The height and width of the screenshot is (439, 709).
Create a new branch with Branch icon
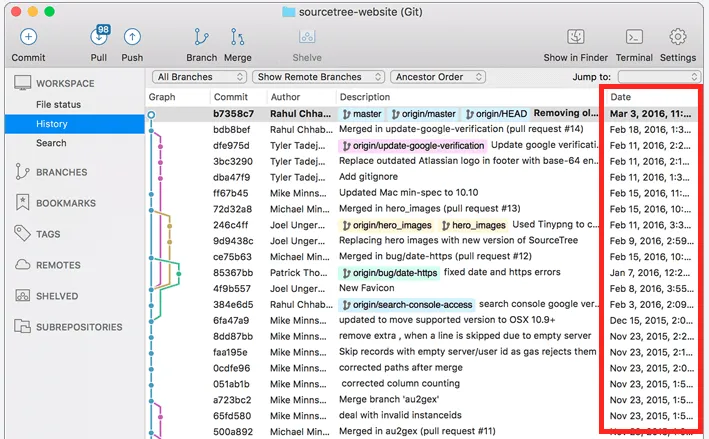click(201, 38)
